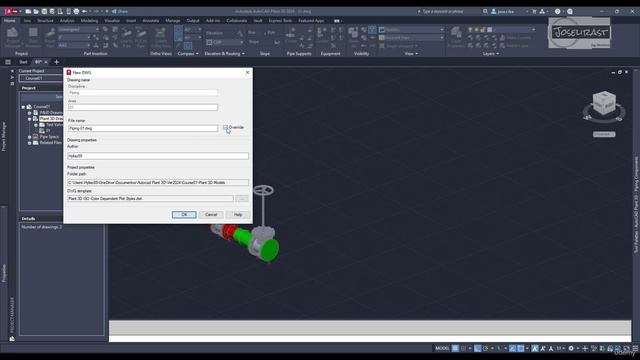Screen dimensions: 640x360
Task: Click the Author input field
Action: click(158, 156)
